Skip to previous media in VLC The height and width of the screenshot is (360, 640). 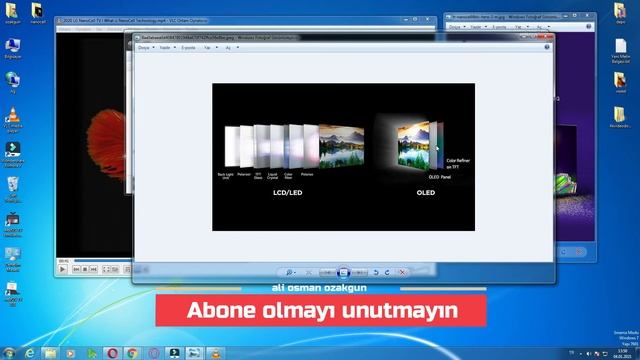tap(76, 269)
